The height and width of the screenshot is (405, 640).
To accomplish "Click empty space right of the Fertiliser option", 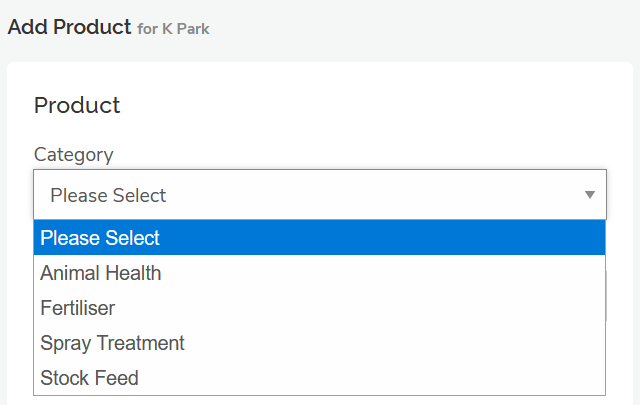I will (x=400, y=308).
